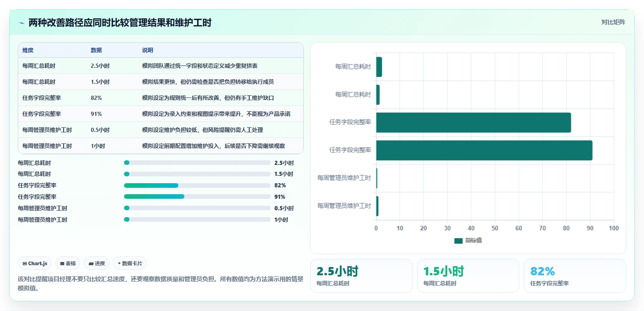Click the pulse icon beside the panel title

point(21,23)
